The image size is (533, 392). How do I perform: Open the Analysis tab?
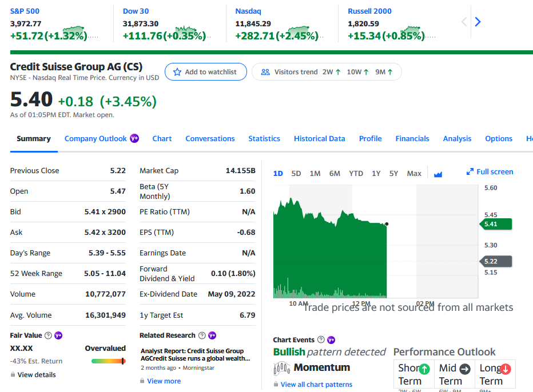point(457,139)
